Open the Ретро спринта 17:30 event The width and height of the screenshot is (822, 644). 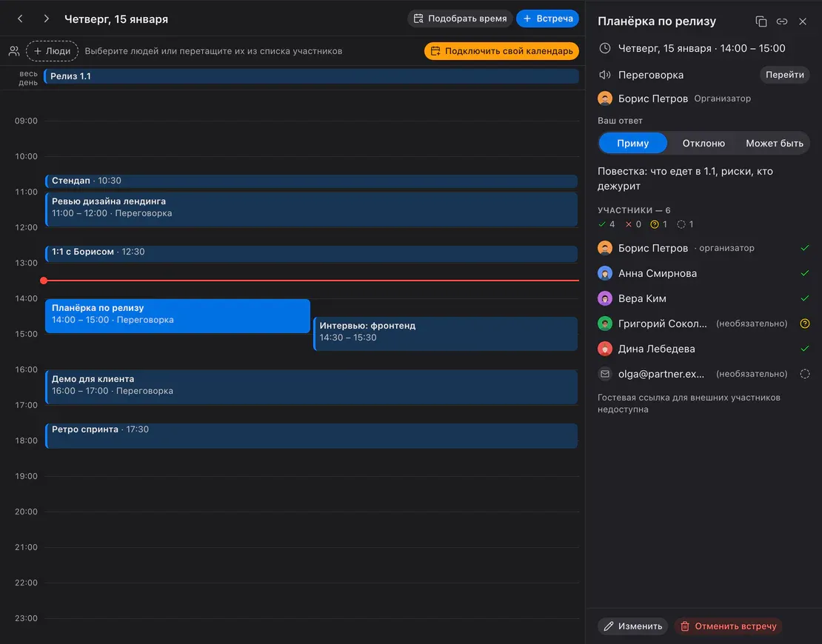coord(311,435)
